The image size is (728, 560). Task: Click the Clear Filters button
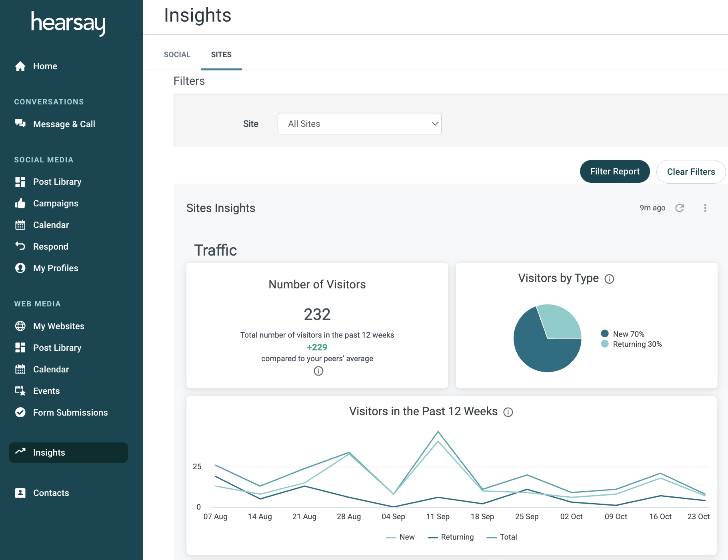point(691,172)
